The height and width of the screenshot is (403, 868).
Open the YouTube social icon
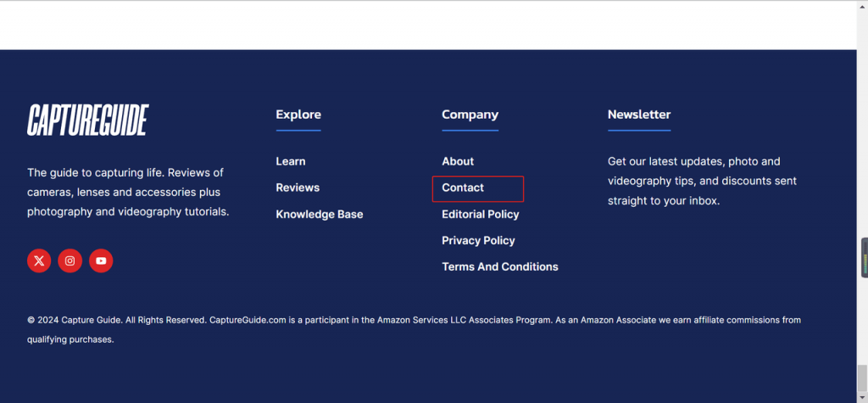[x=101, y=260]
